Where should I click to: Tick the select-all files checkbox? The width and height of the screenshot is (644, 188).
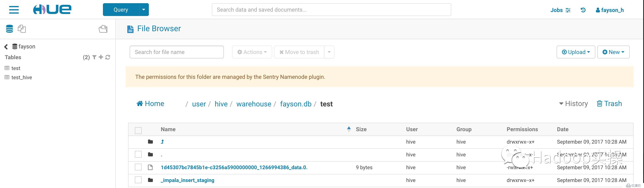point(138,130)
